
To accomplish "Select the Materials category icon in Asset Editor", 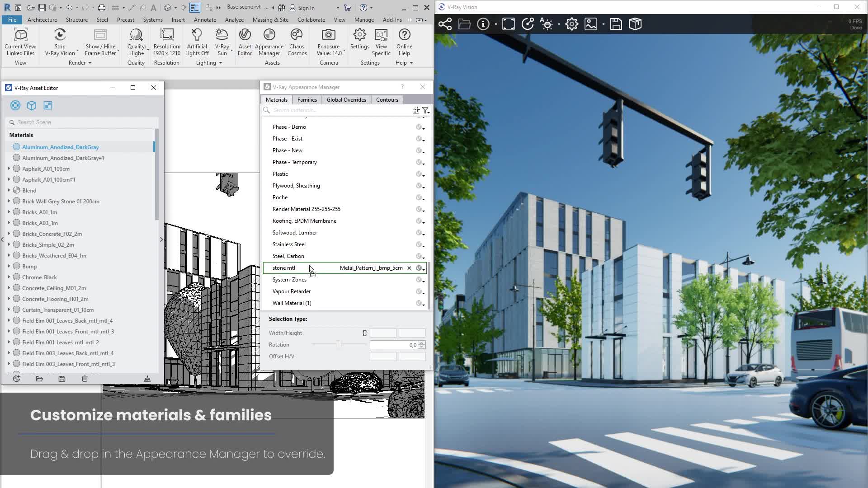I will point(15,105).
